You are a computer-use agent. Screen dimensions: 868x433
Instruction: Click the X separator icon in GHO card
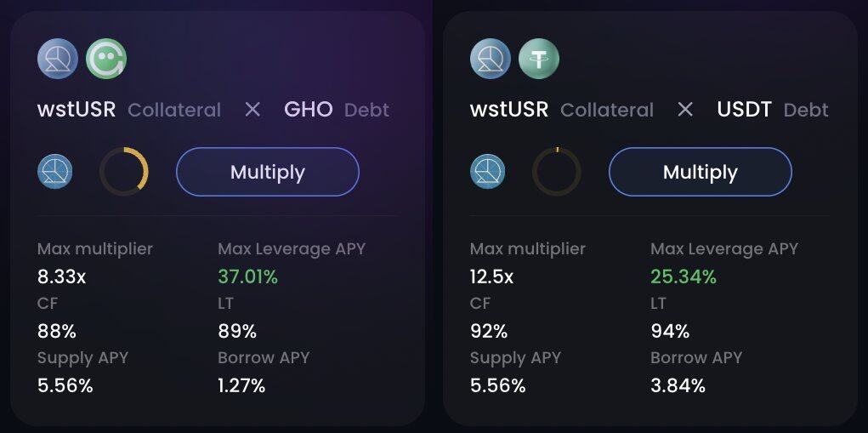point(252,110)
